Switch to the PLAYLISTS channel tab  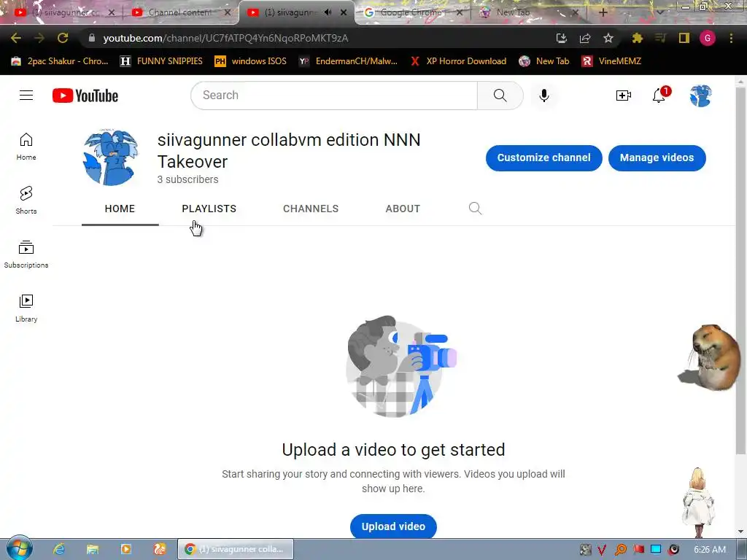point(209,209)
